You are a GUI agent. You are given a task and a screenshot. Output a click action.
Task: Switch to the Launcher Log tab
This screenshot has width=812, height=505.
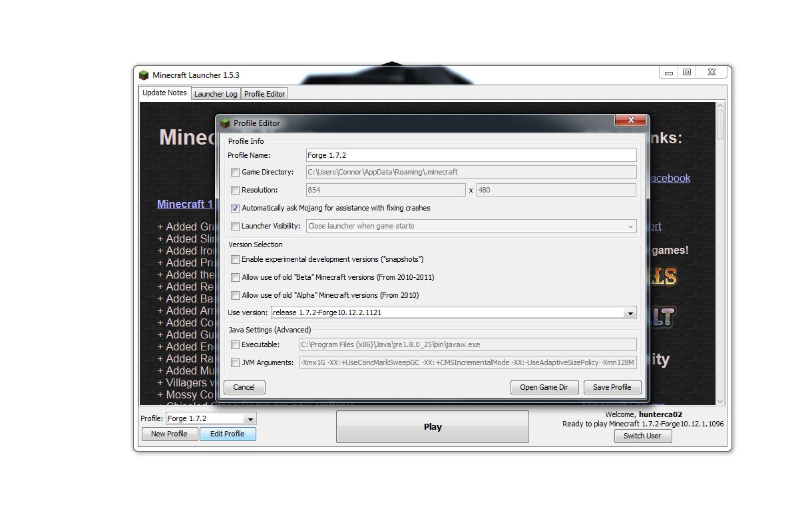tap(215, 94)
